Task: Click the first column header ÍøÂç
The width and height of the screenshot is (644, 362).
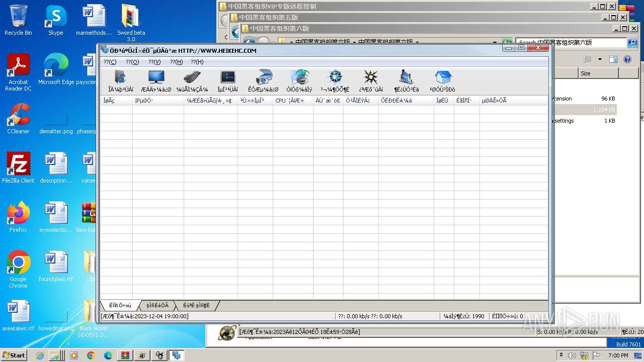Action: pos(116,101)
